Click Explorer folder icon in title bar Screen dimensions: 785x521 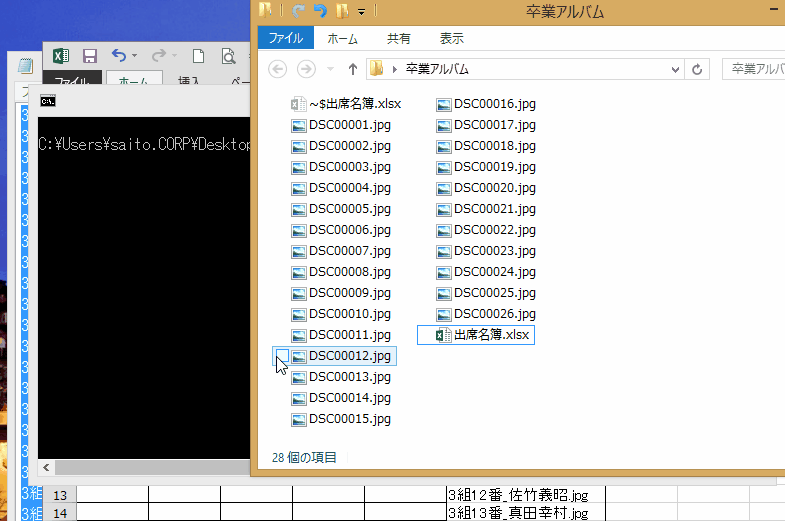coord(265,10)
